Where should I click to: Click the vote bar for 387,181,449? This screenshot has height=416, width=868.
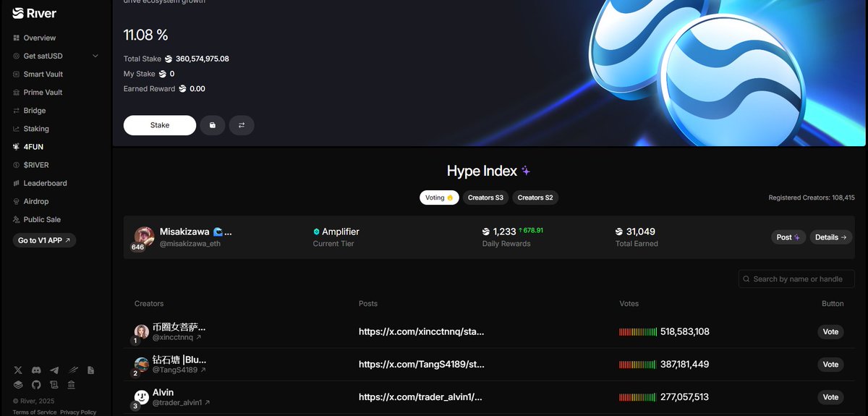click(638, 365)
